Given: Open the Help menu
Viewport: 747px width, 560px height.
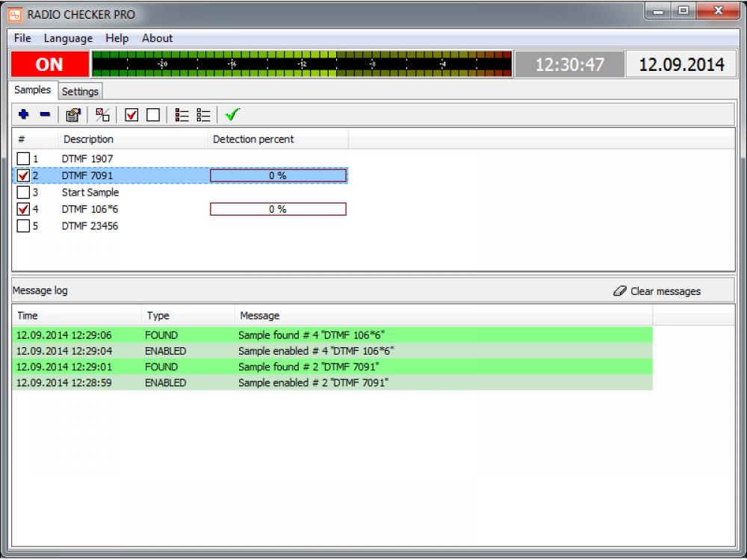Looking at the screenshot, I should [x=117, y=38].
